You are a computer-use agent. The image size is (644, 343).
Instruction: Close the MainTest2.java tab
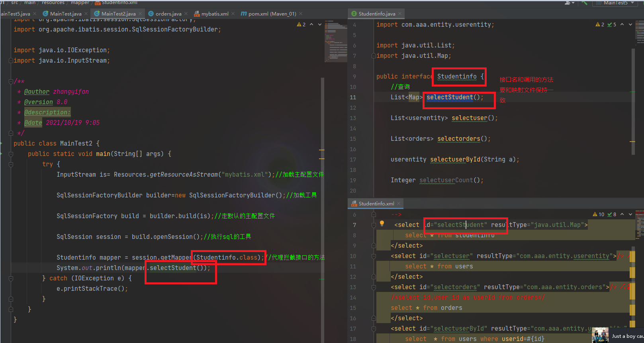140,14
